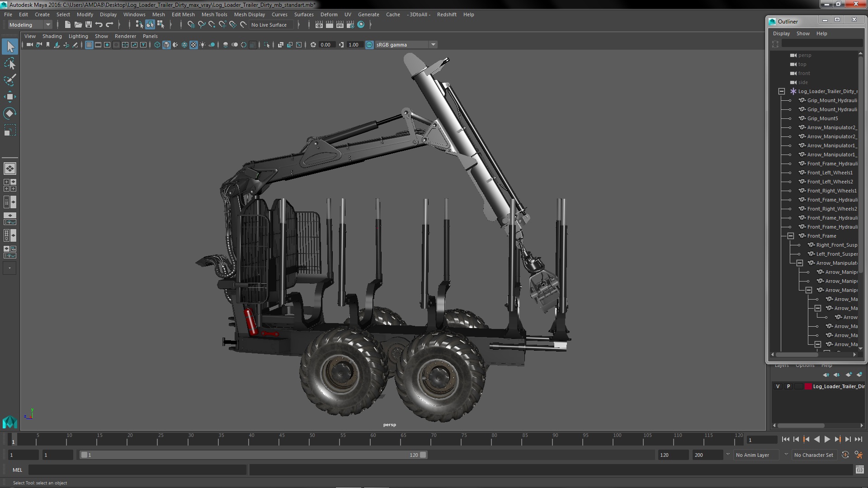
Task: Open Outliner Display menu
Action: point(781,33)
